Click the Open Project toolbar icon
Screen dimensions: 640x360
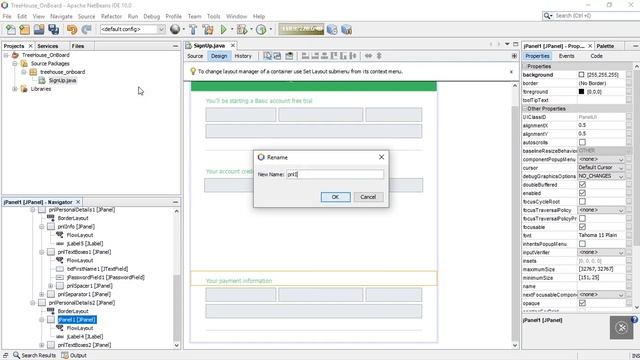click(39, 29)
